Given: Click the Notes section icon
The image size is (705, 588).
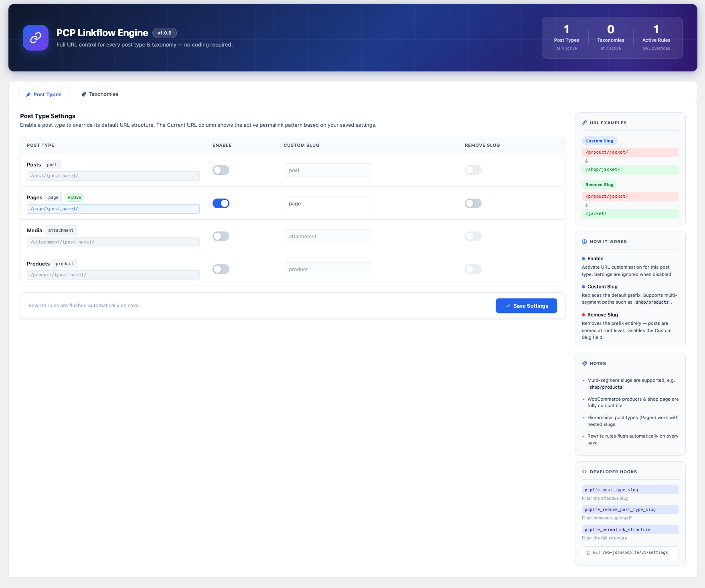Looking at the screenshot, I should 584,363.
